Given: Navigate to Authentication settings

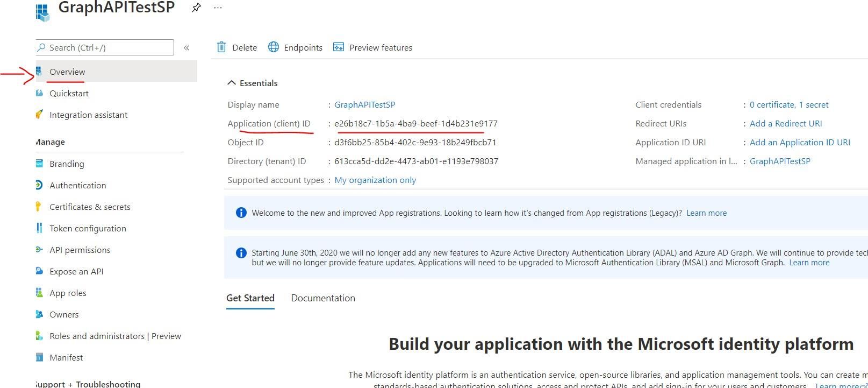Looking at the screenshot, I should coord(77,185).
